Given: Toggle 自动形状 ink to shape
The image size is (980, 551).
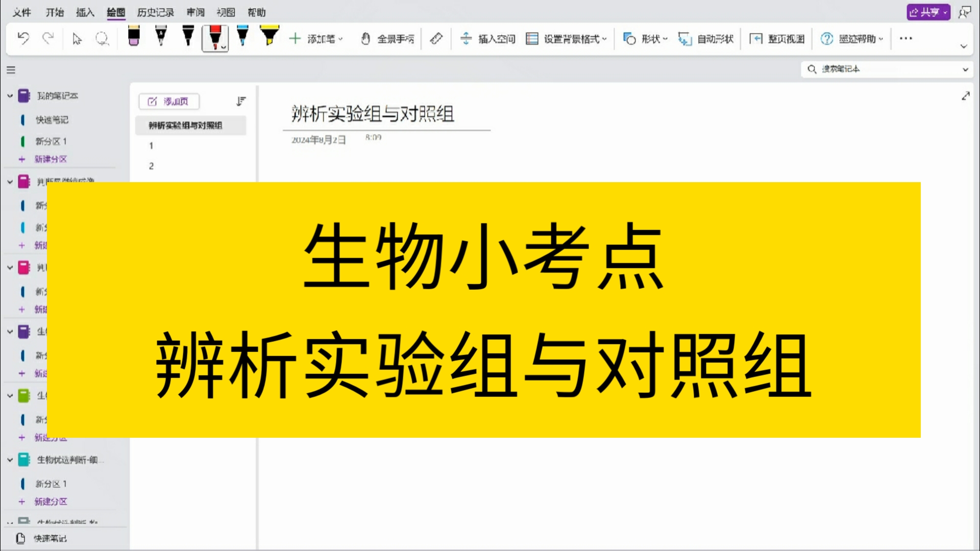Looking at the screenshot, I should point(706,39).
